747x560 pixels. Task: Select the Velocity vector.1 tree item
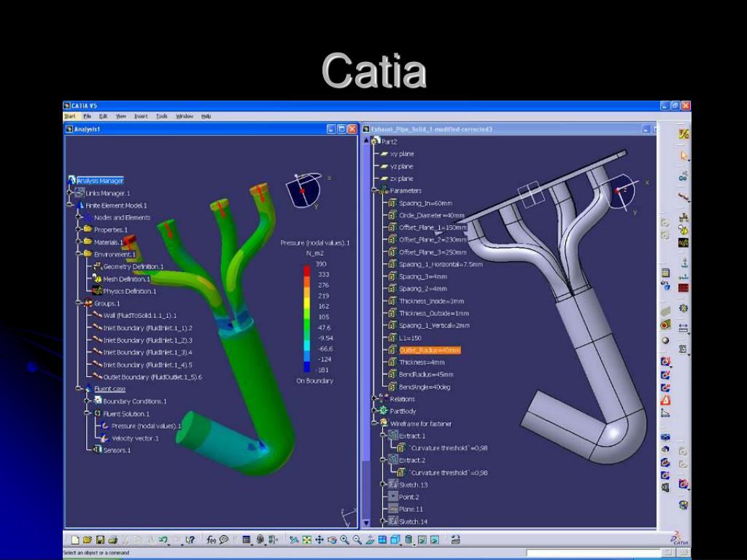(x=135, y=438)
